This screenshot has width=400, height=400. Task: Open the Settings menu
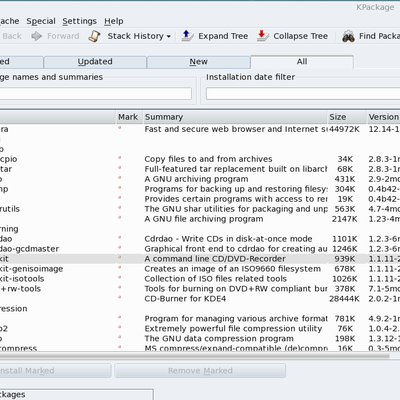click(79, 21)
